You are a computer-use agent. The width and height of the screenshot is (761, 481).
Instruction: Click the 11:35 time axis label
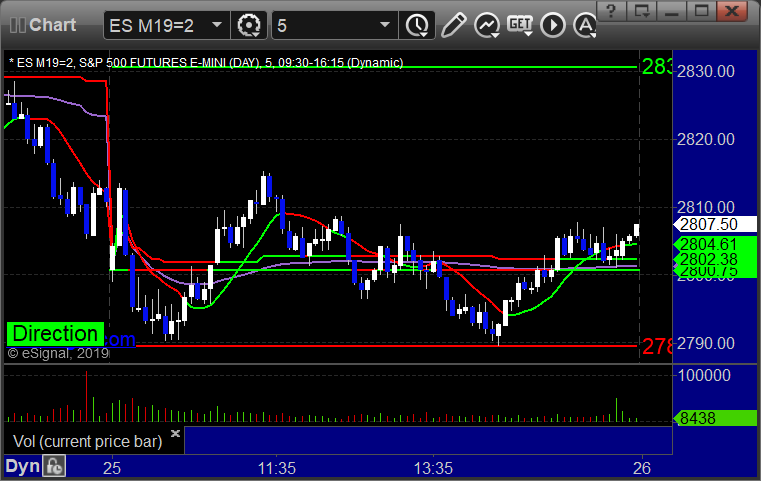(276, 468)
